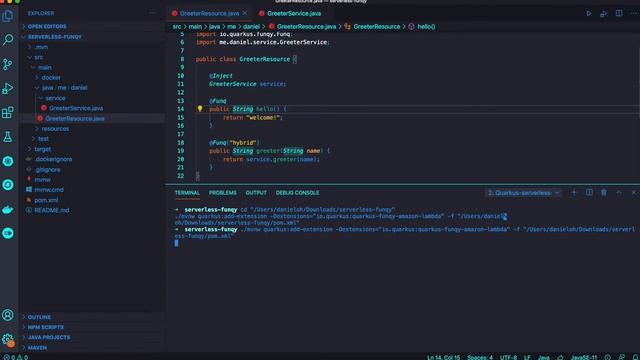Expand the resources folder
Viewport: 640px width, 360px height.
click(x=55, y=129)
